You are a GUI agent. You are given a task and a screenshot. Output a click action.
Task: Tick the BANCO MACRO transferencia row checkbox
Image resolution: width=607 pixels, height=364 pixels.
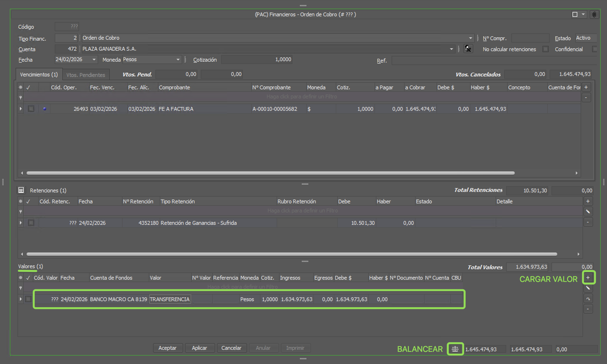tap(28, 299)
